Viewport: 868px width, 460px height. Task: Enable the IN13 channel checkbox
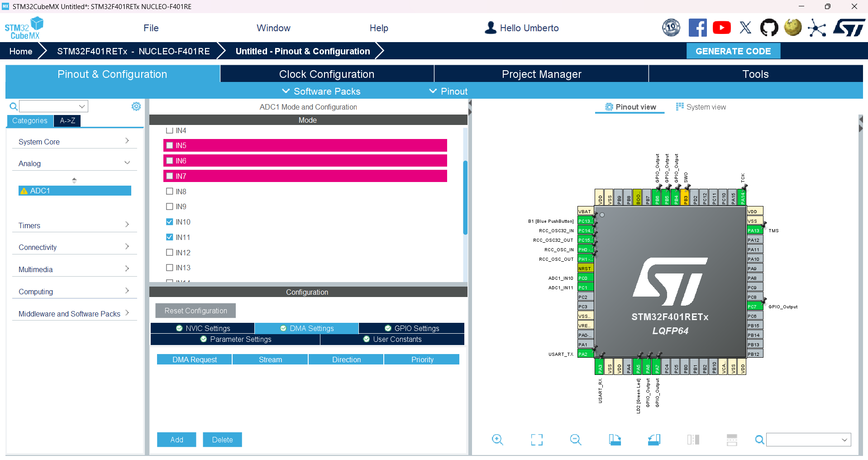pos(170,268)
